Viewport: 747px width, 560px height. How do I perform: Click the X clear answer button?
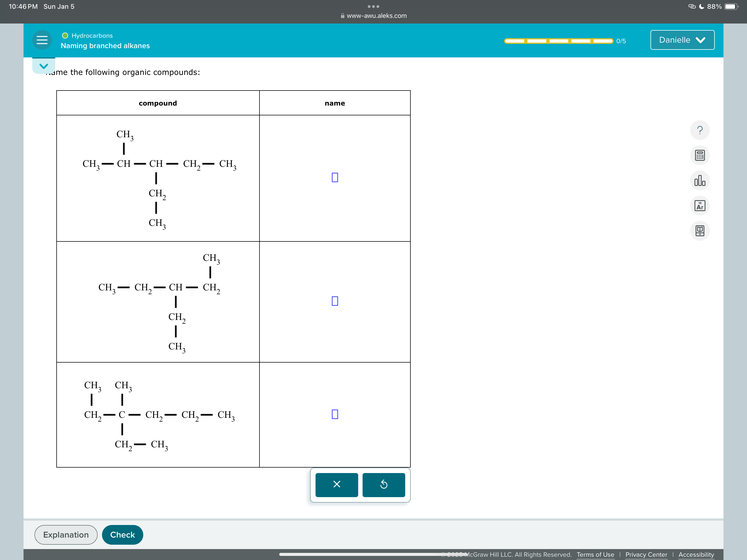336,484
